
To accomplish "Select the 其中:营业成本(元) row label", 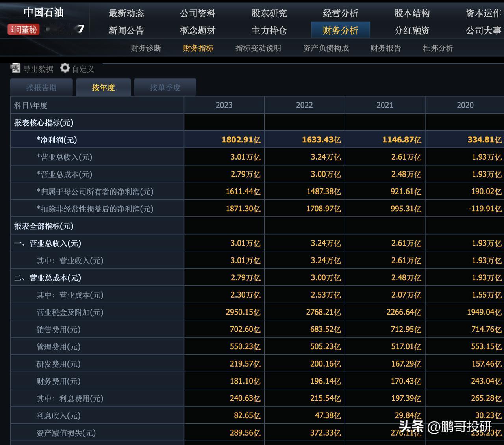I will pos(70,295).
